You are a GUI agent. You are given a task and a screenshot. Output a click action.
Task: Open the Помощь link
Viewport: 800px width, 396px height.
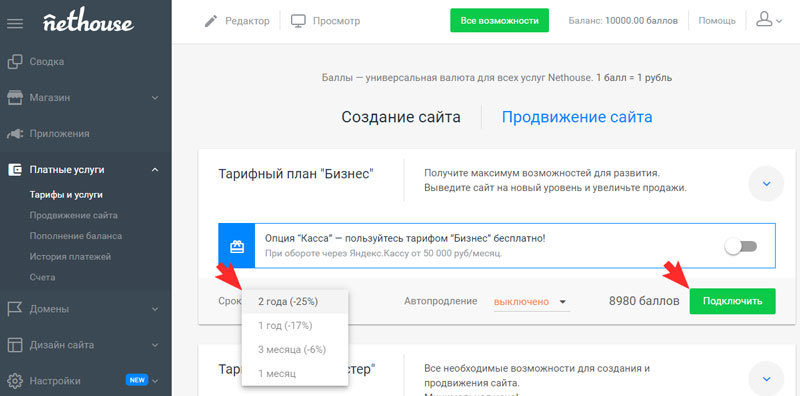(x=717, y=21)
